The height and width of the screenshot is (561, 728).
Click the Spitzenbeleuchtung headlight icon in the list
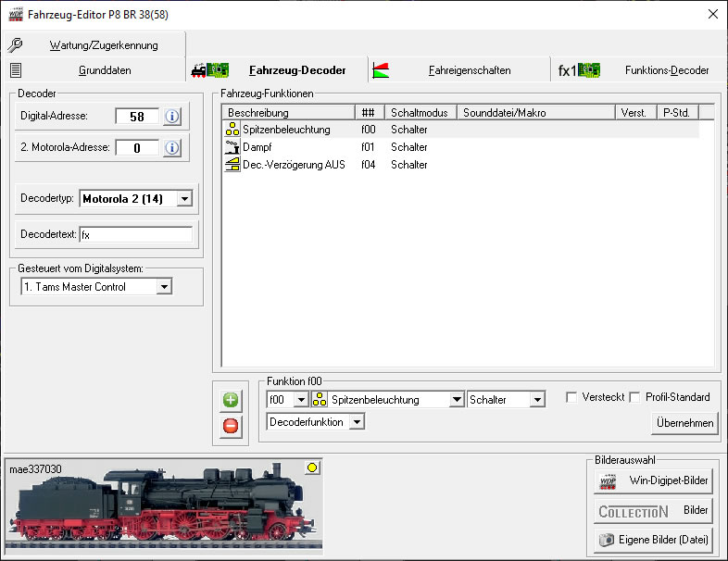pyautogui.click(x=232, y=130)
